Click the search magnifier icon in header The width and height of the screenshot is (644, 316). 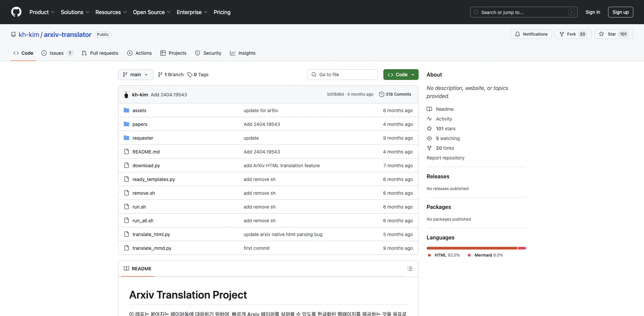(x=476, y=12)
